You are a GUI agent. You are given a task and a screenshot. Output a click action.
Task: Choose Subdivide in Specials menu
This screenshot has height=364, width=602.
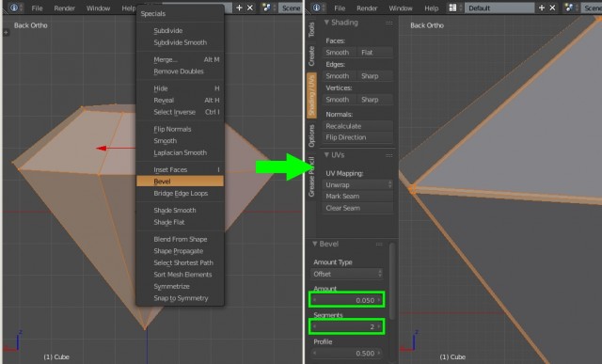click(180, 31)
